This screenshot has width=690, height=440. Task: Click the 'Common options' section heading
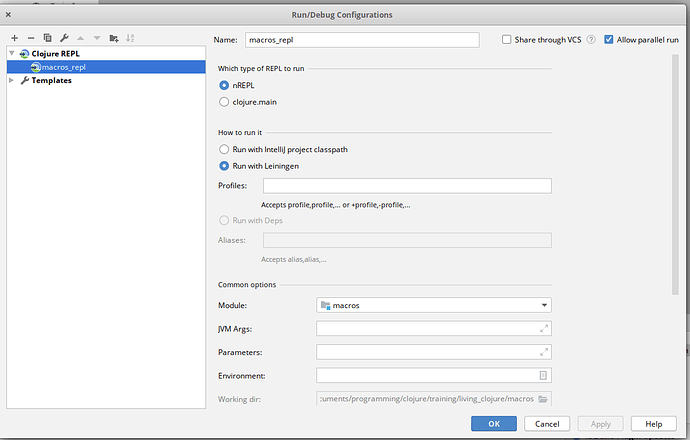point(247,285)
